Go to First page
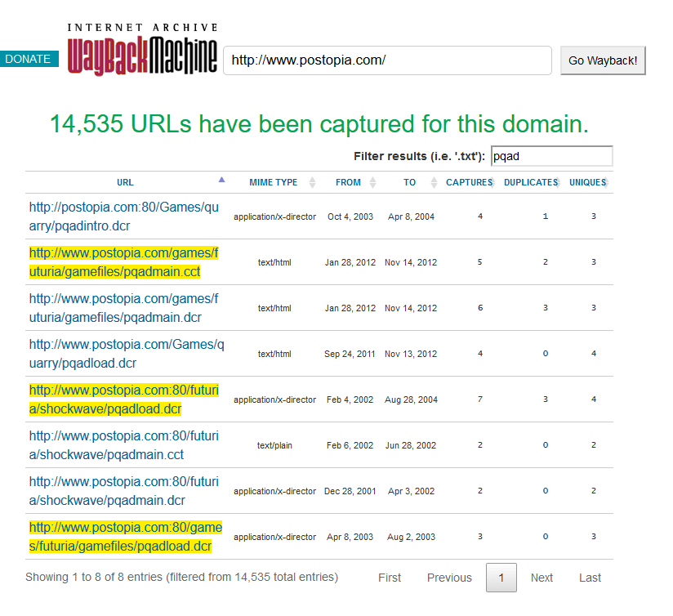 [390, 578]
